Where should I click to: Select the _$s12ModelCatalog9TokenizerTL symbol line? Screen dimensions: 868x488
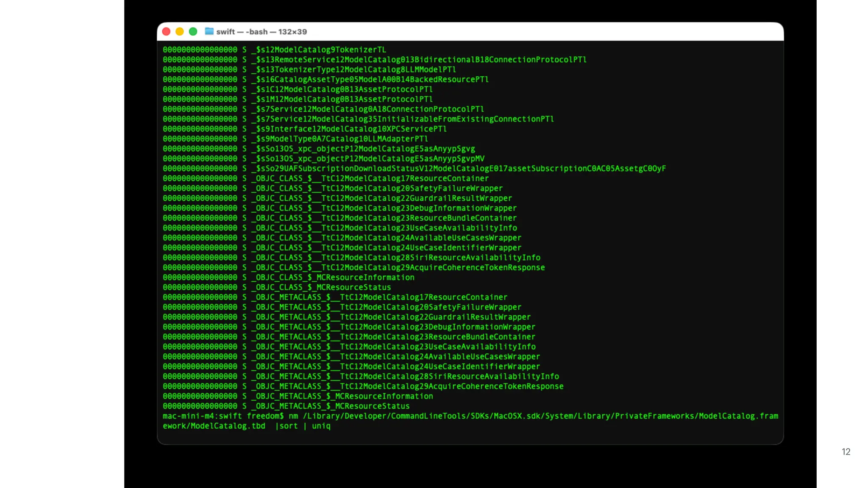point(318,50)
